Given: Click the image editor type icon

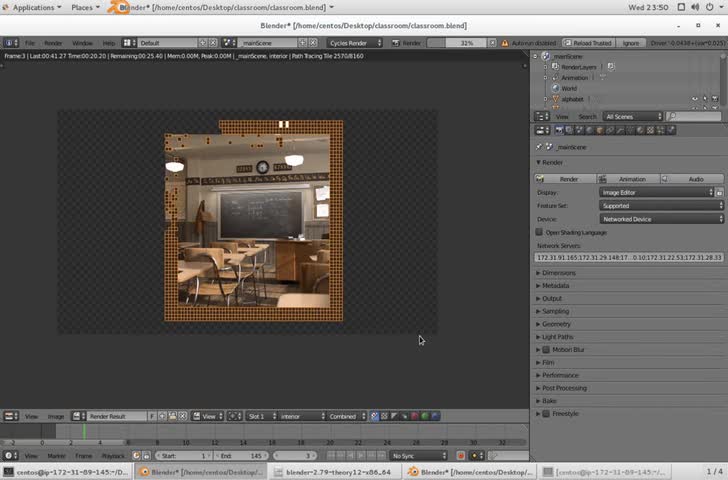Looking at the screenshot, I should point(11,416).
